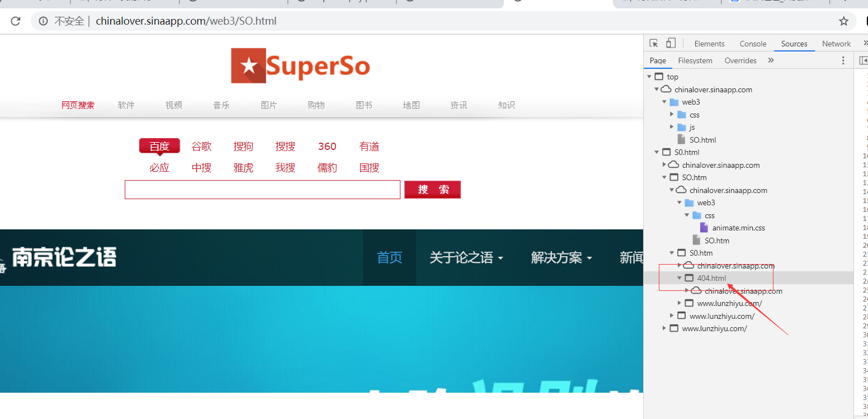
Task: Click the folder icon of css beside js
Action: 681,115
